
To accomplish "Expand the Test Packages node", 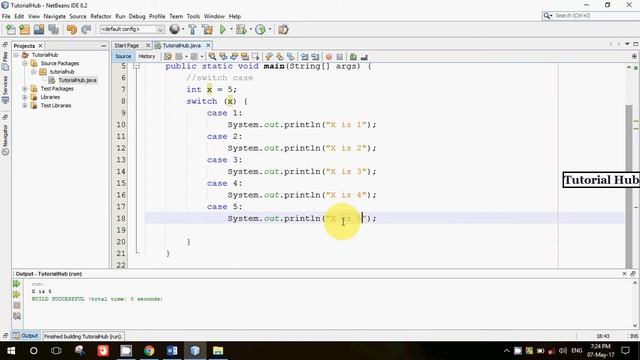I will [x=25, y=89].
